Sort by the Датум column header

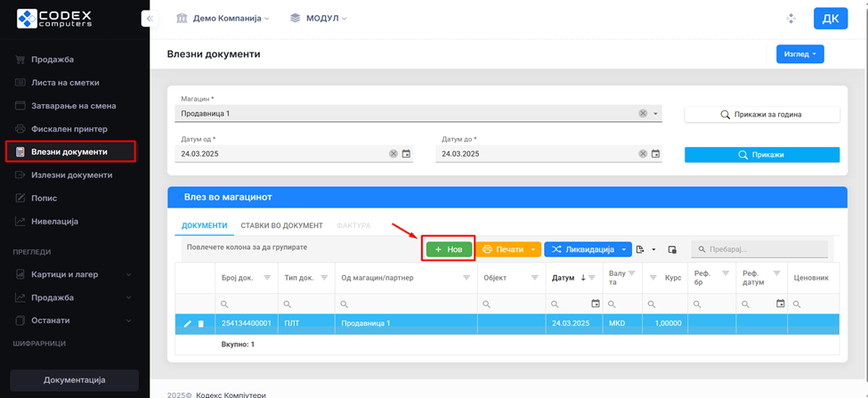coord(564,278)
